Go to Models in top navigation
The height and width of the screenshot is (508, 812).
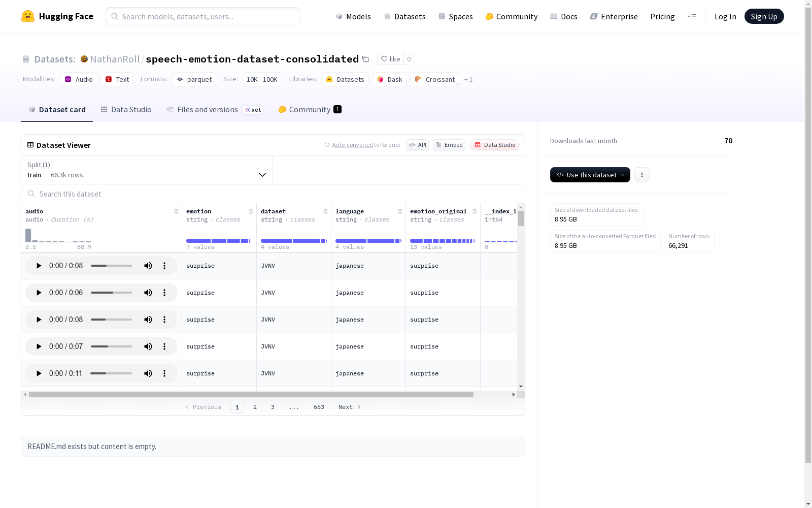[353, 16]
